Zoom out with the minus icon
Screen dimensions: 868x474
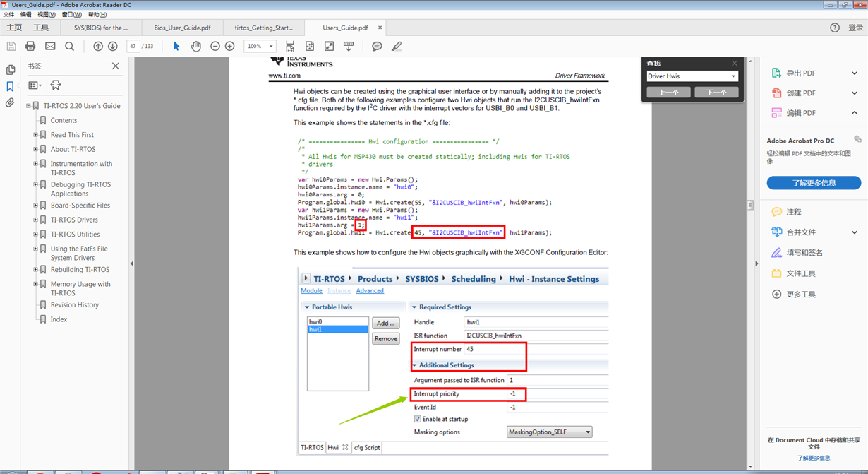click(x=215, y=46)
